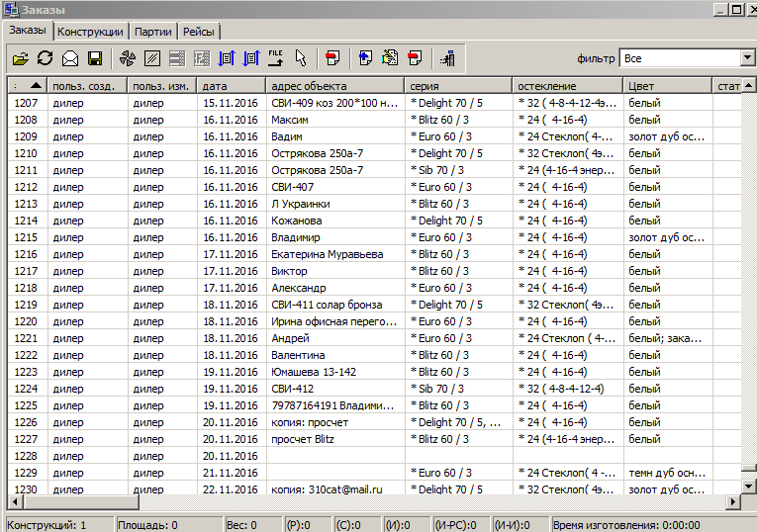This screenshot has height=532, width=757.
Task: Open the Рейсы tab
Action: point(199,32)
